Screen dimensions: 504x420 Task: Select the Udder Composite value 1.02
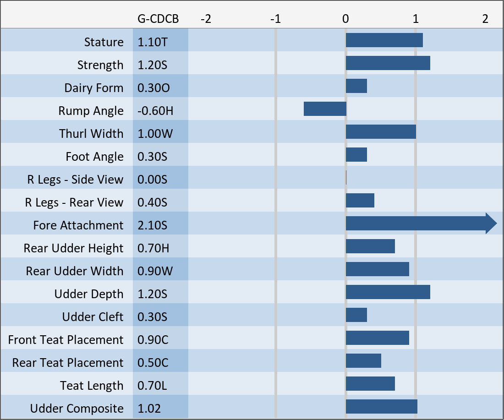coord(149,409)
